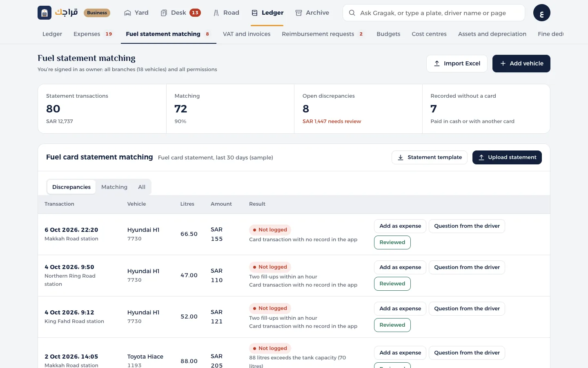Open the user profile avatar
This screenshot has width=588, height=368.
tap(541, 13)
